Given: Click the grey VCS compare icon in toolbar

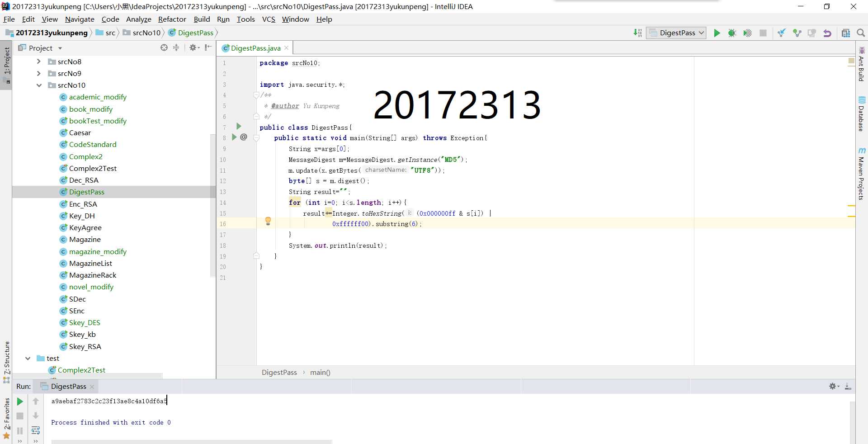Looking at the screenshot, I should [x=812, y=33].
